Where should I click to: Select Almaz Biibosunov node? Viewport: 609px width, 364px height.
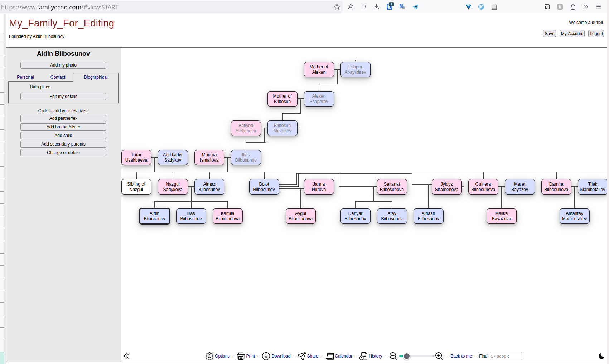coord(209,187)
